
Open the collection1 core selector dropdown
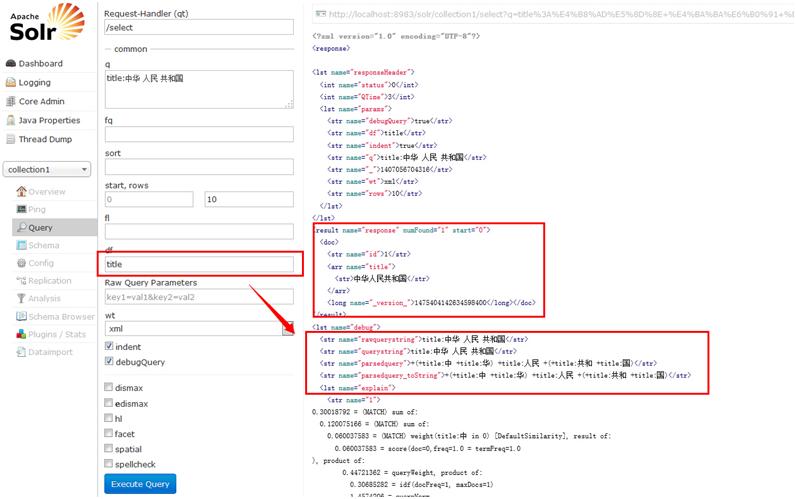(47, 170)
